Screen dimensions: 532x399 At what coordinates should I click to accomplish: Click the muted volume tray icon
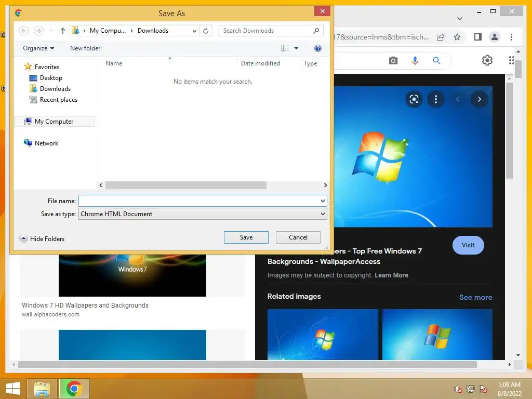(x=458, y=389)
